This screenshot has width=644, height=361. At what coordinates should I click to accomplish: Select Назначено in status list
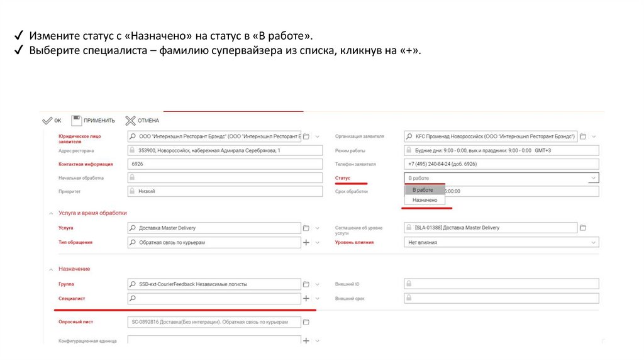tap(425, 200)
